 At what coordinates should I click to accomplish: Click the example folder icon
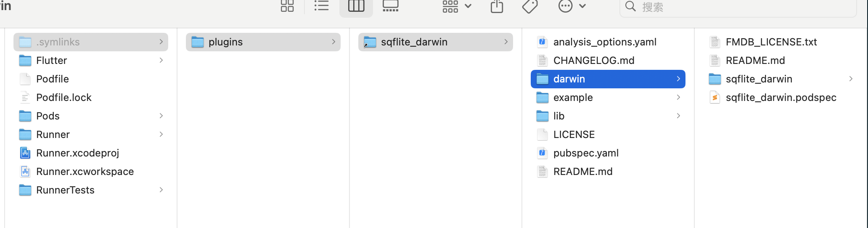pos(542,98)
